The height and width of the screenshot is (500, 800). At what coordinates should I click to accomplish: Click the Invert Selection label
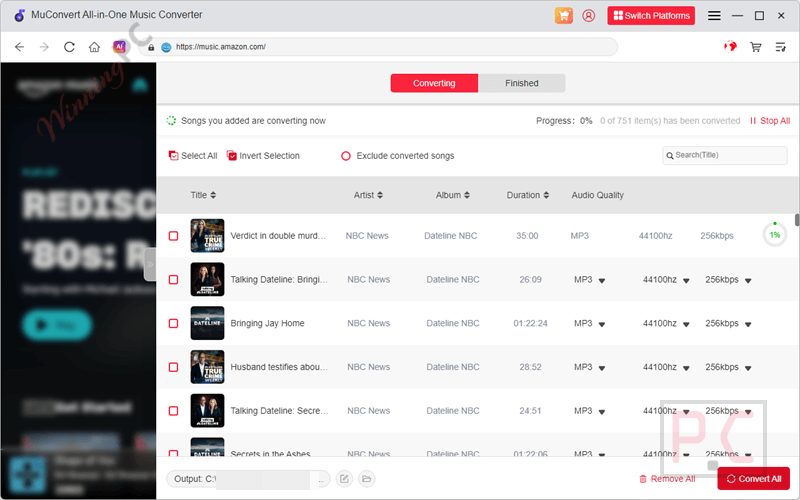click(269, 156)
